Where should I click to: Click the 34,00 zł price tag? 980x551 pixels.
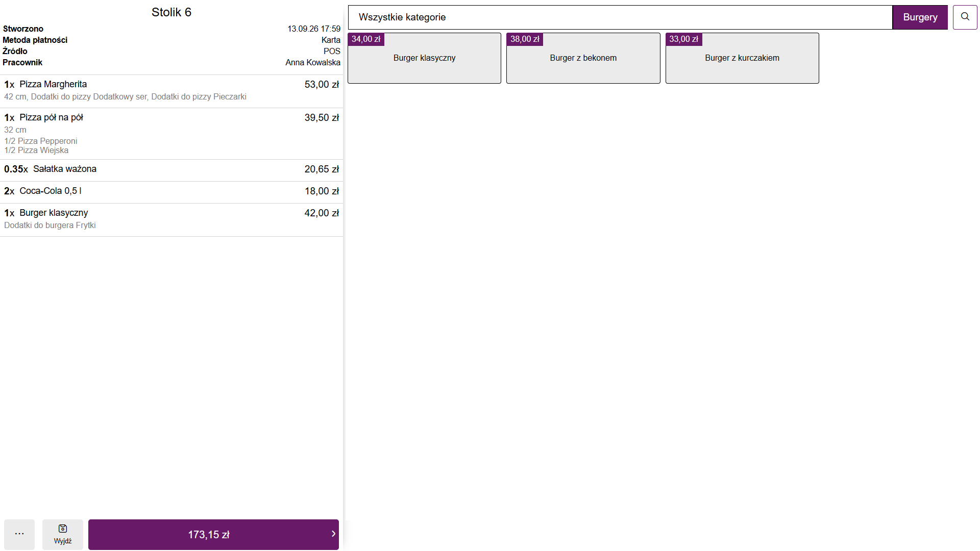pos(366,39)
